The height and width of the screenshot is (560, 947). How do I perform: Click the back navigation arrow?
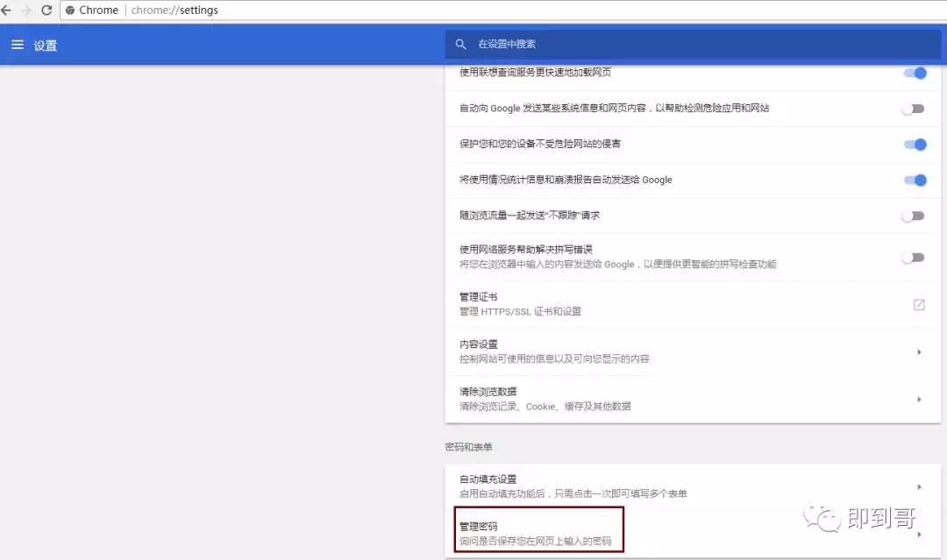coord(9,11)
